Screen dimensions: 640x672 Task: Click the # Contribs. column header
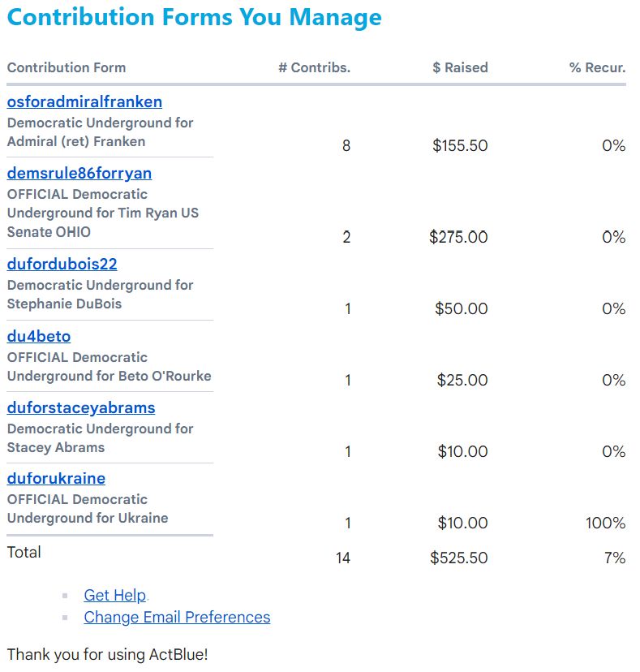pyautogui.click(x=315, y=67)
